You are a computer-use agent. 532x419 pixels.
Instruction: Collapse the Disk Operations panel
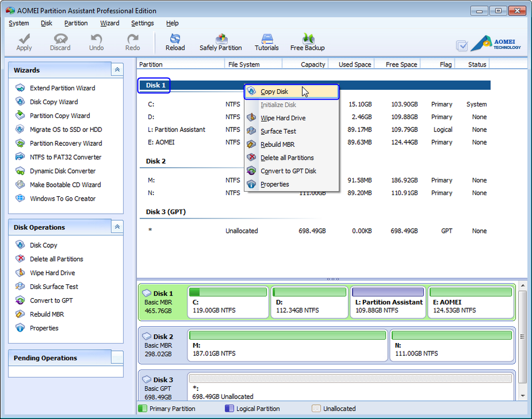coord(117,227)
